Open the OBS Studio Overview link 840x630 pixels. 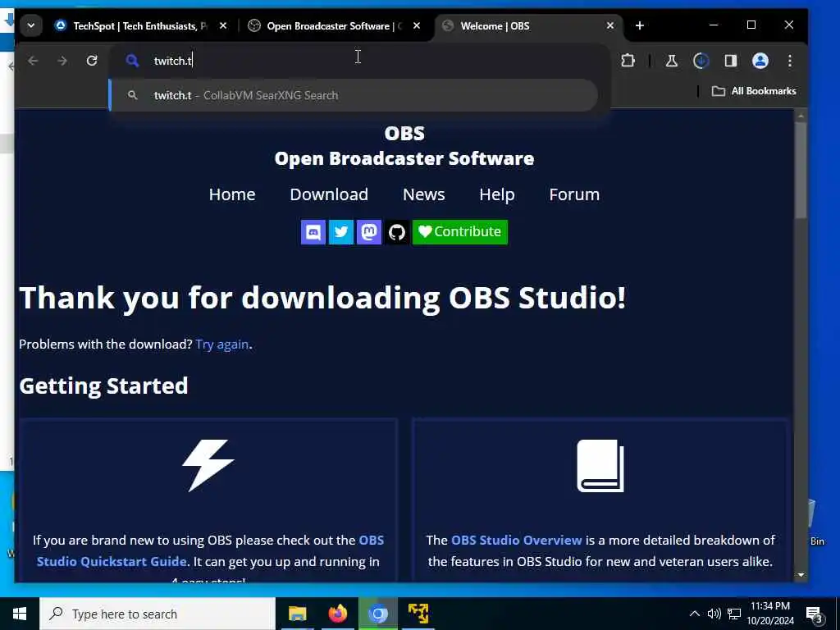point(517,540)
